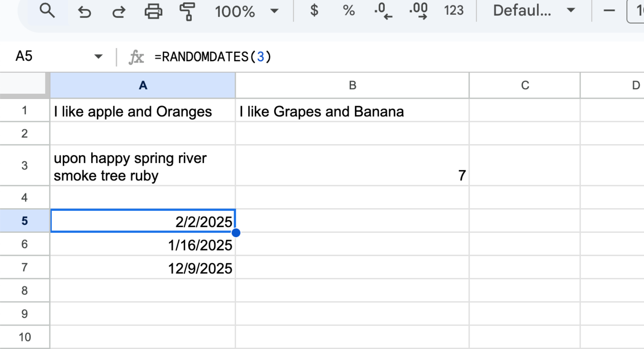Undo the last action
The width and height of the screenshot is (644, 349).
click(x=84, y=12)
